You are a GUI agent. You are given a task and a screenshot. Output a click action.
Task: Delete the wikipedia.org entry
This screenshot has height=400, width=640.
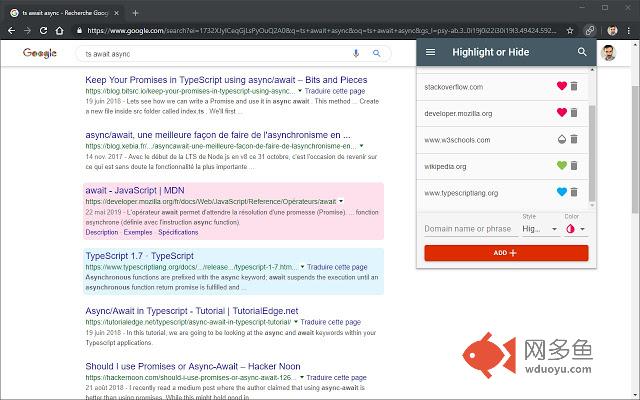tap(574, 165)
